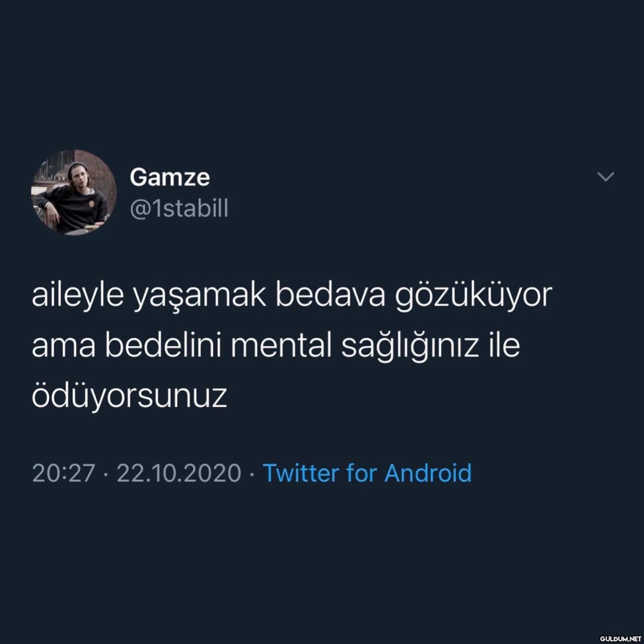
Task: Click the word ile ending the second line
Action: point(504,345)
